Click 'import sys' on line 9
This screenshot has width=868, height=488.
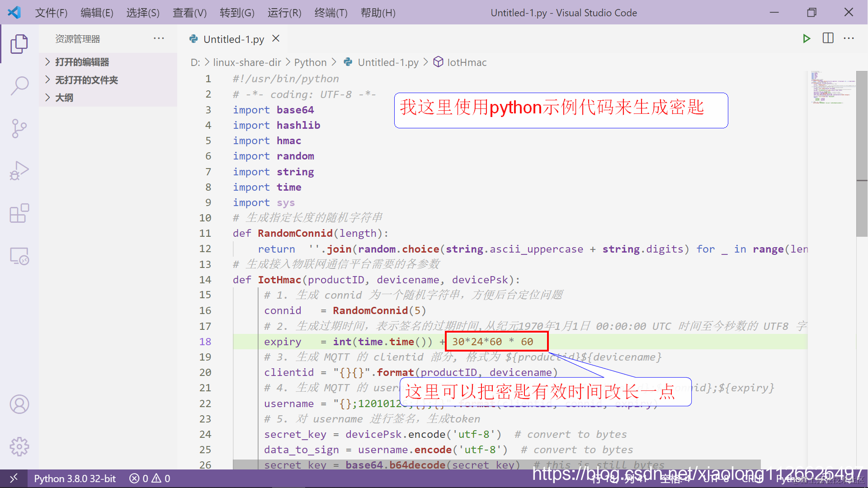[264, 202]
